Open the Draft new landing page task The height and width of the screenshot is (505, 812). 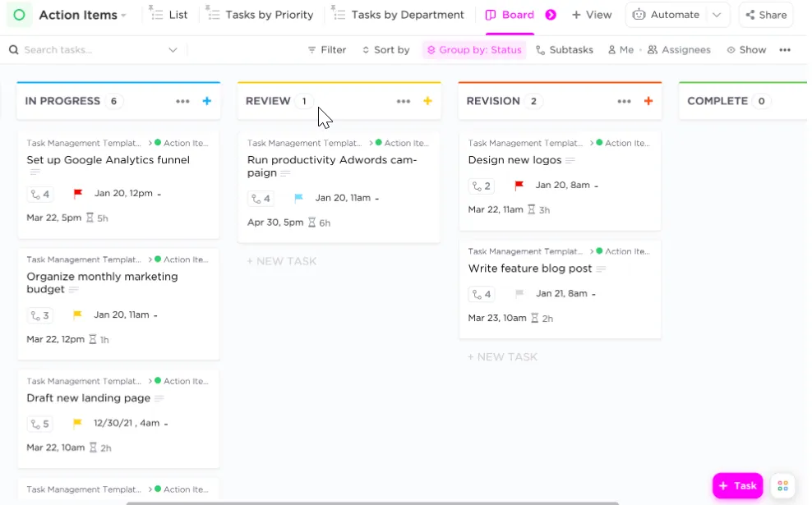(89, 398)
